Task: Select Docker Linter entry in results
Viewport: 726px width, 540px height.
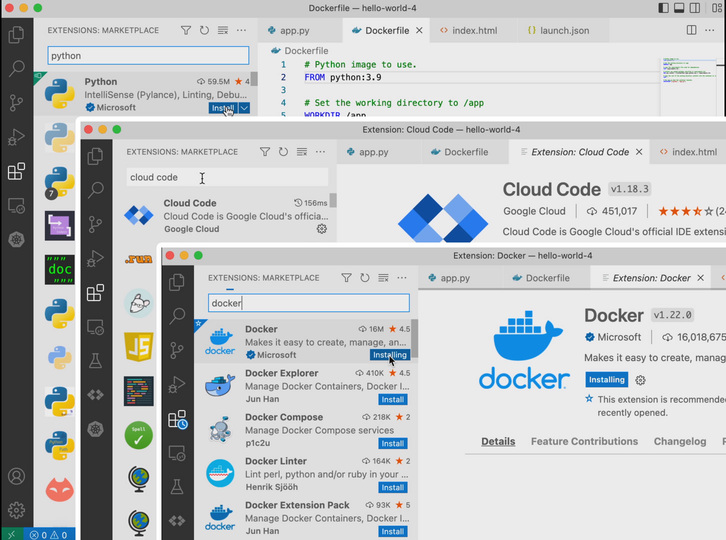Action: (305, 473)
